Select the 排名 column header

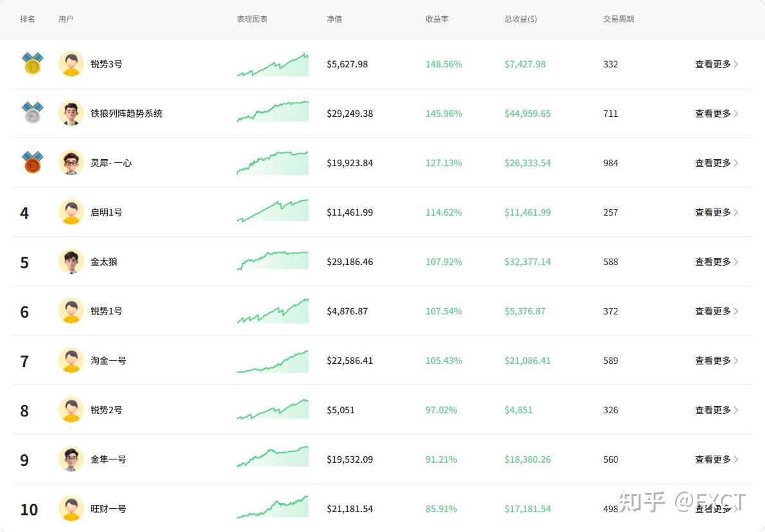[x=28, y=19]
